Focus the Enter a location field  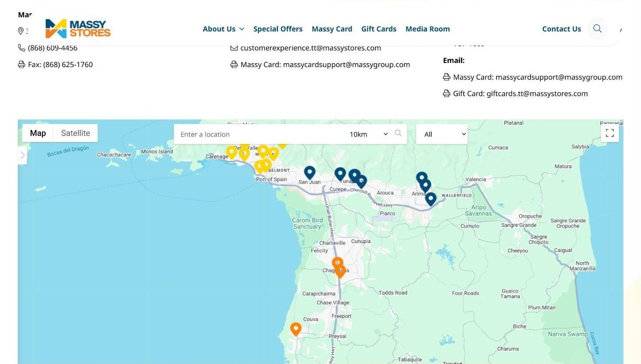coord(259,134)
